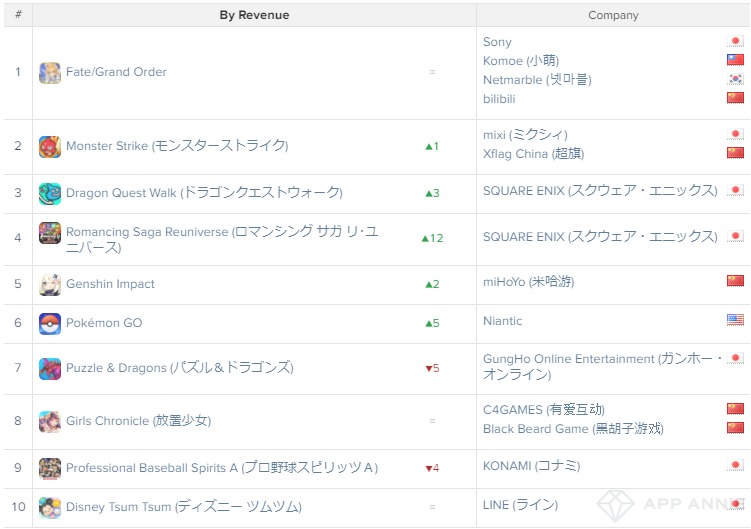The image size is (751, 529).
Task: Click the Genshin Impact app icon
Action: [x=50, y=285]
